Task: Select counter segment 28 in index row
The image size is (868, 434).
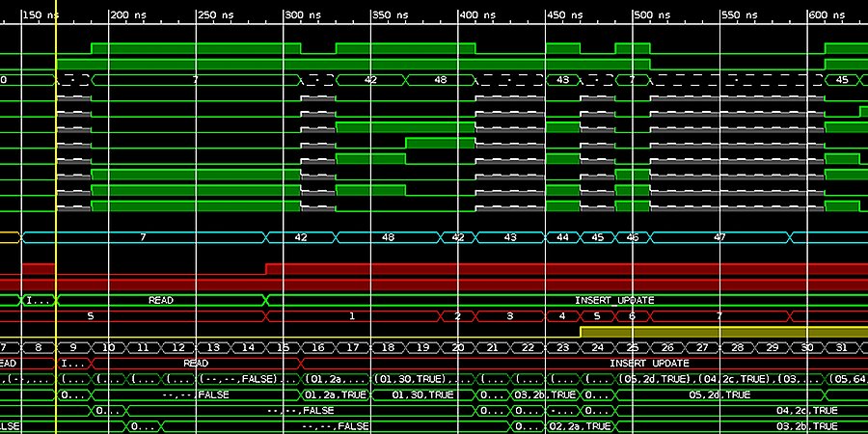Action: pos(738,347)
